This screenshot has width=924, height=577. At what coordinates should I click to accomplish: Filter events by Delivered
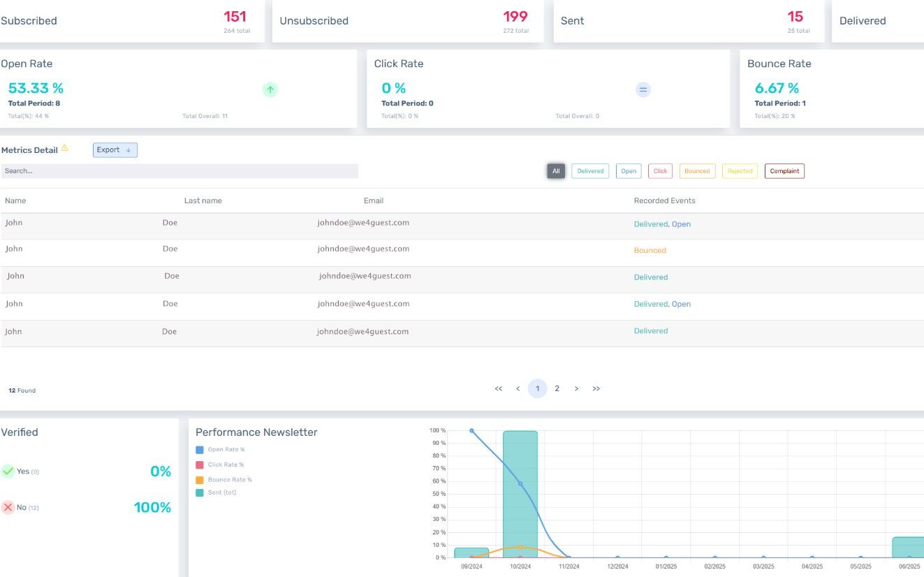(x=590, y=171)
